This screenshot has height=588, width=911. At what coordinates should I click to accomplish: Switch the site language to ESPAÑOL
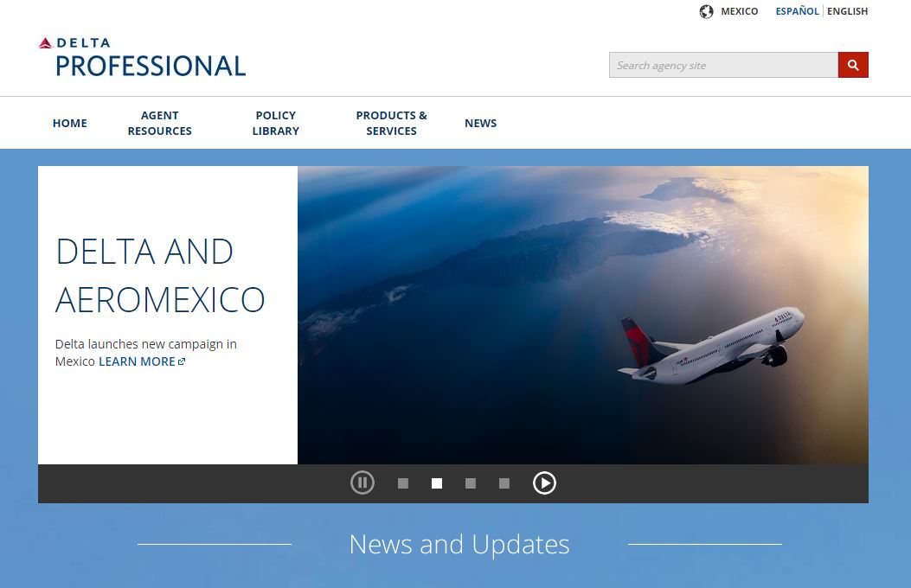click(x=797, y=11)
